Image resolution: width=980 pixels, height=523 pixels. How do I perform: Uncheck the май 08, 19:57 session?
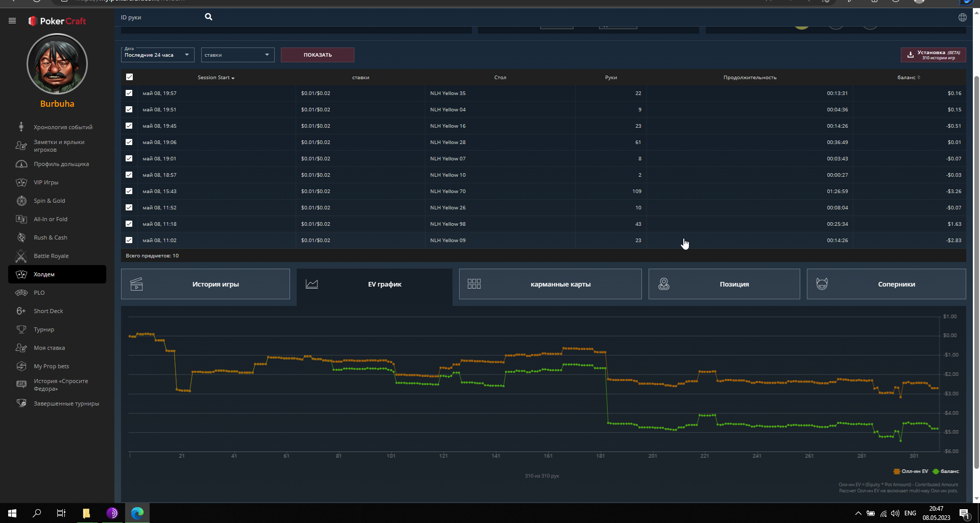[129, 93]
